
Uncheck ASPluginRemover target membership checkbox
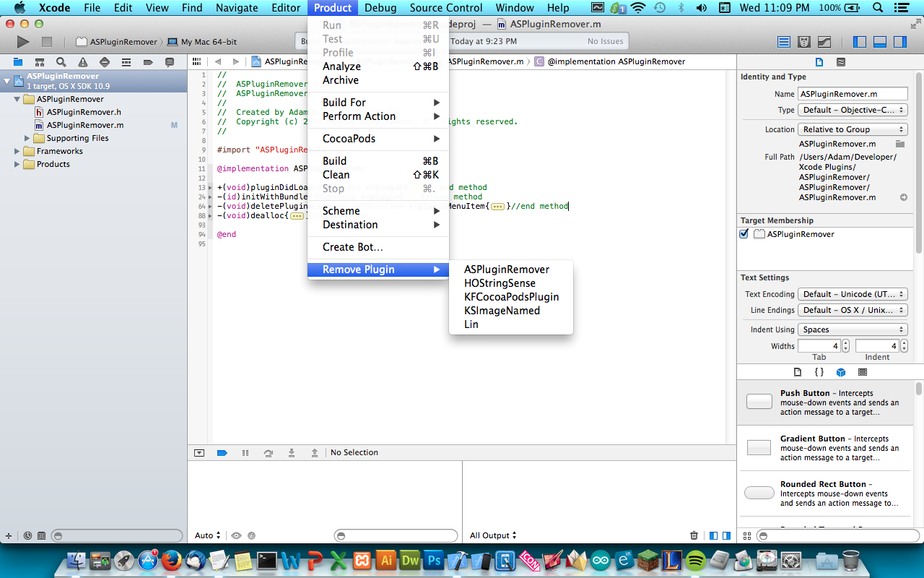tap(744, 234)
